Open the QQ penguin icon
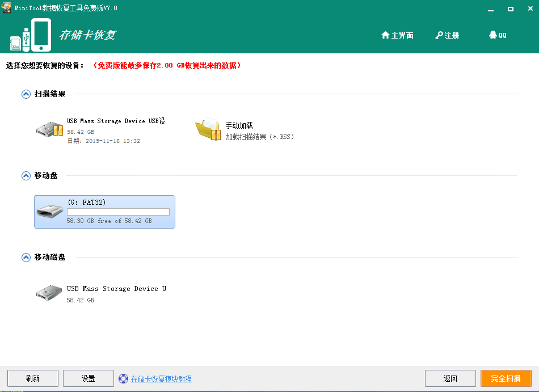Viewport: 539px width, 392px height. [x=493, y=35]
